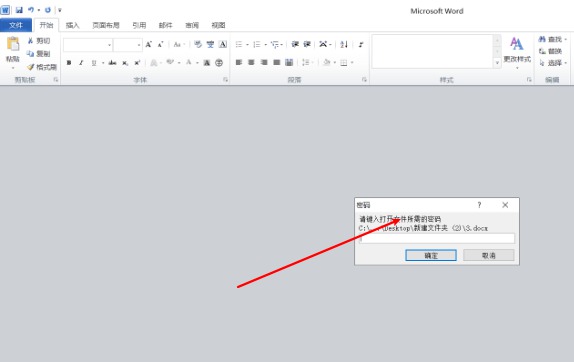Screen dimensions: 574x362
Task: Click the Decrease Indent icon
Action: point(295,45)
